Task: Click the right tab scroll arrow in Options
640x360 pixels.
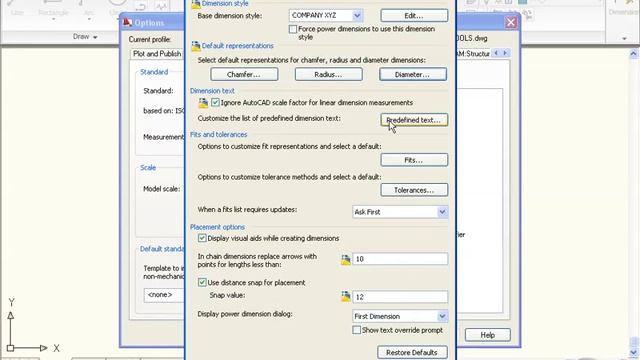Action: click(x=505, y=53)
